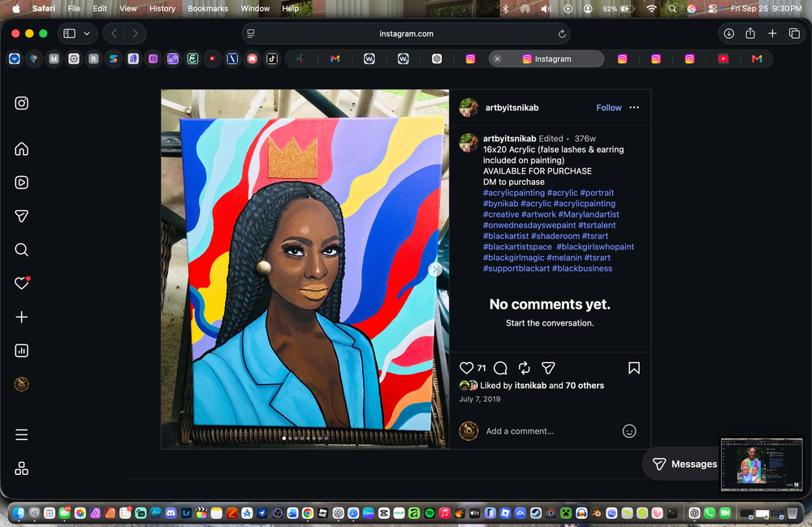Open the #blackgirlmagic hashtag

[514, 257]
